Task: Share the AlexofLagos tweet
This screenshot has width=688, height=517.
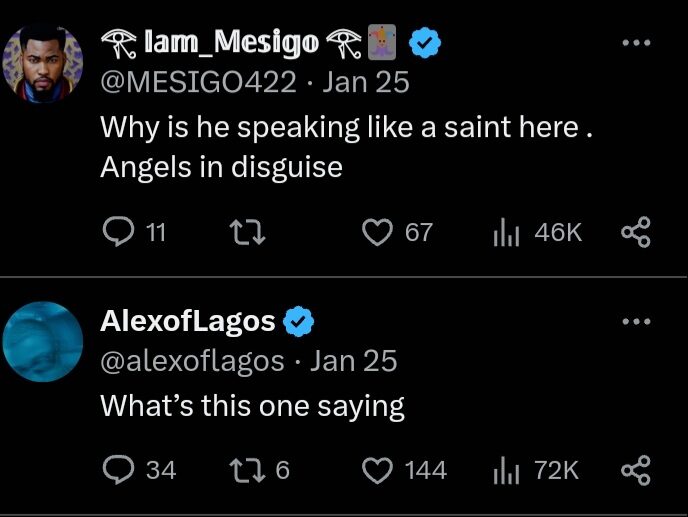Action: point(636,470)
